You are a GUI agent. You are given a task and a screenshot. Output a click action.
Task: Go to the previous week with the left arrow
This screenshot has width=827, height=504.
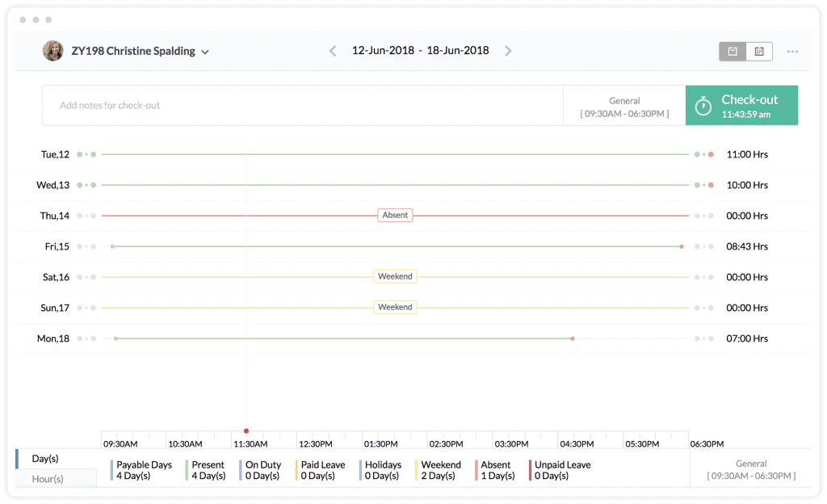pyautogui.click(x=332, y=50)
